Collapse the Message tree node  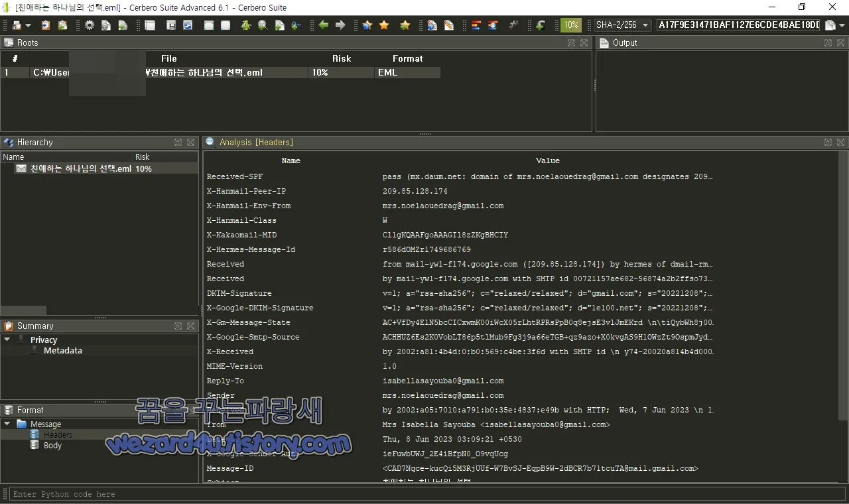click(7, 424)
